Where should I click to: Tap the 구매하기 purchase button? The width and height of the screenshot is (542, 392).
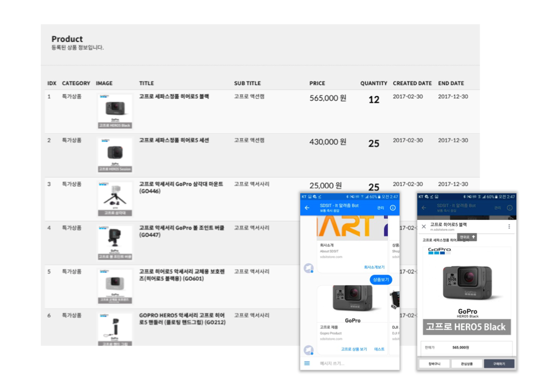[499, 364]
